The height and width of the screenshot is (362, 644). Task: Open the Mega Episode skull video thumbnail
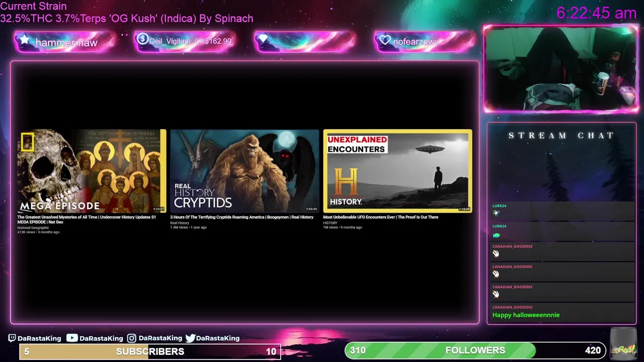92,171
